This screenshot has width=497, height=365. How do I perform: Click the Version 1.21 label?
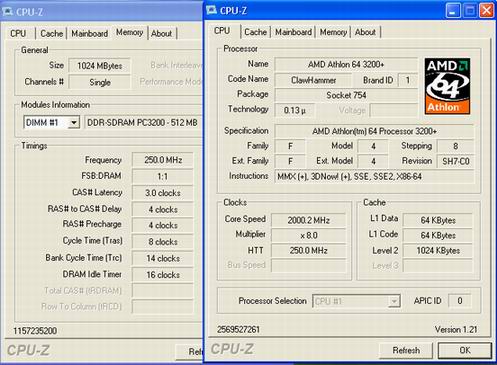[x=456, y=330]
